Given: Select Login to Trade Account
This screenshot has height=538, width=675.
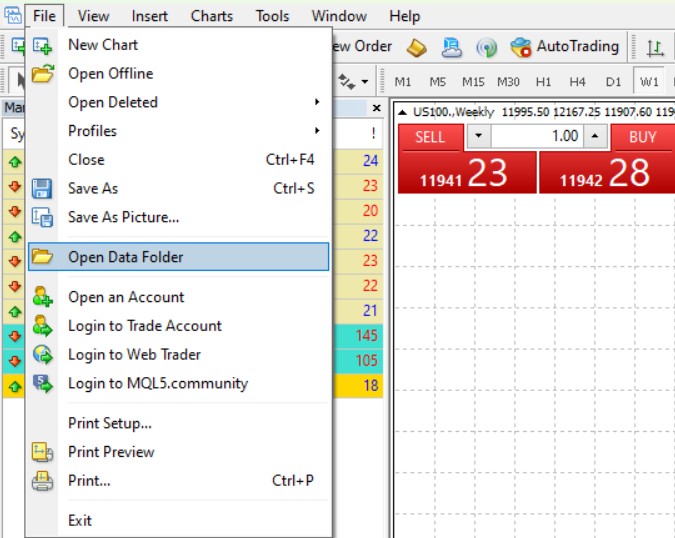Looking at the screenshot, I should 178,326.
